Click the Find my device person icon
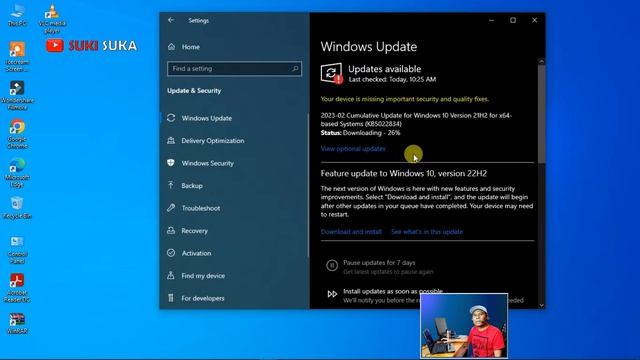Image resolution: width=640 pixels, height=360 pixels. coord(171,276)
